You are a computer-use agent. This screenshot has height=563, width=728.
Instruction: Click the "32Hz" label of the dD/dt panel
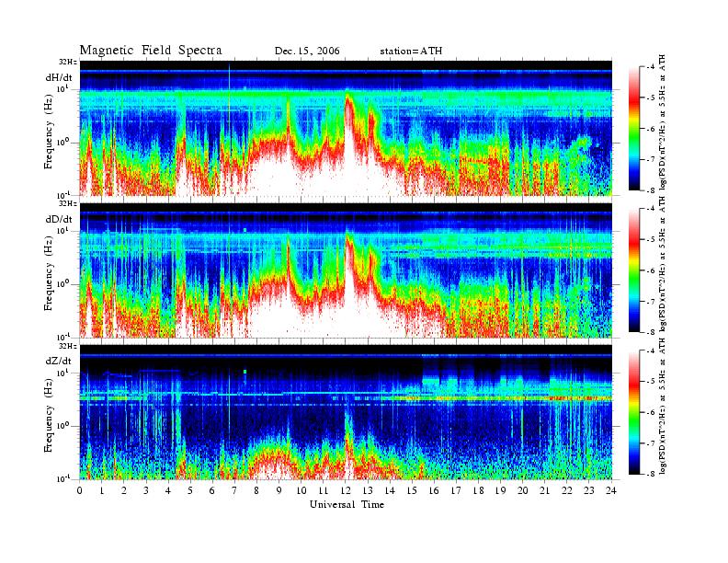(68, 203)
